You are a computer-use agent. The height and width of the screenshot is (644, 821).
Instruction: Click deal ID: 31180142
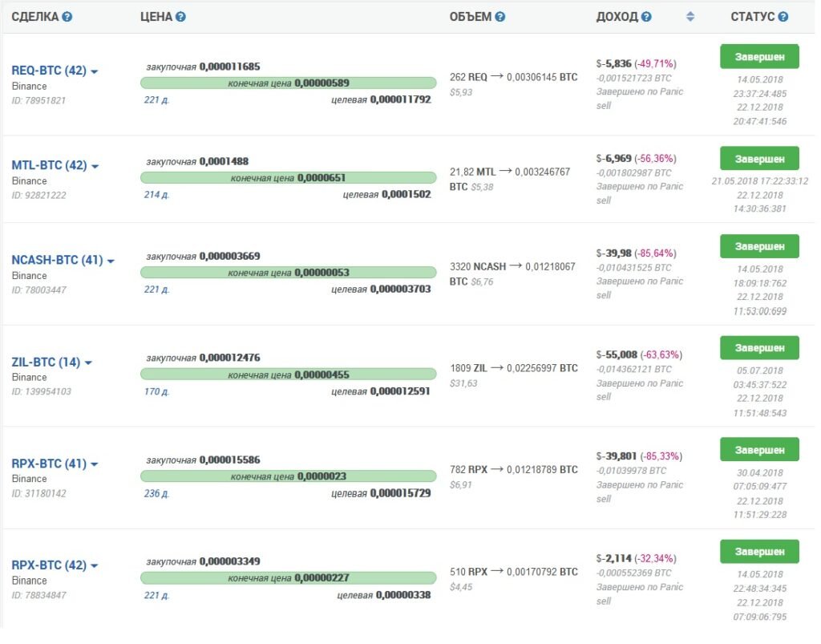(x=38, y=494)
